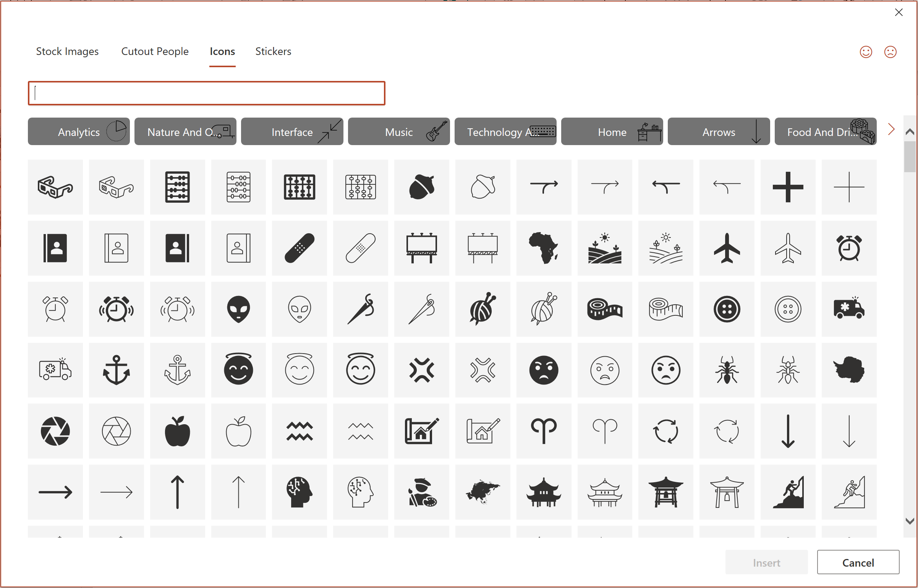Pick the solid acorn icon
This screenshot has height=588, width=918.
(x=421, y=187)
